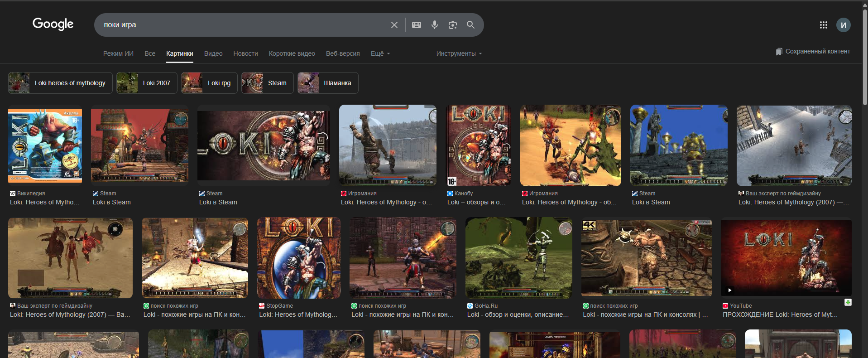The width and height of the screenshot is (868, 358).
Task: Filter by the Шаманка chip
Action: click(328, 83)
